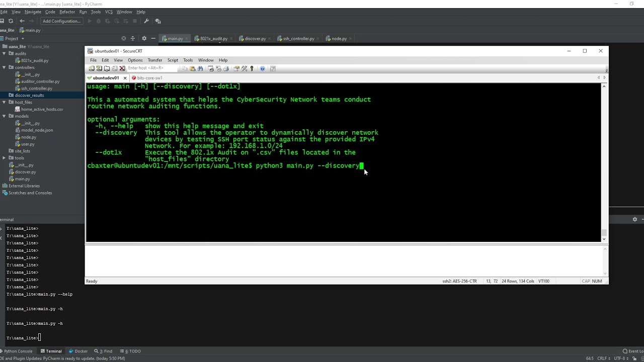Open SecureCRT File menu
Image resolution: width=644 pixels, height=362 pixels.
click(x=94, y=60)
